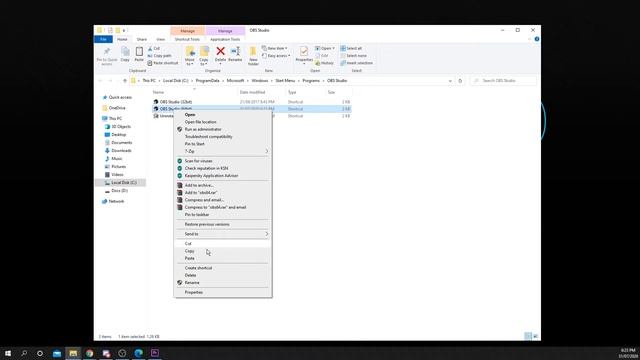Switch to the Shortcut Tools tab

coord(187,39)
